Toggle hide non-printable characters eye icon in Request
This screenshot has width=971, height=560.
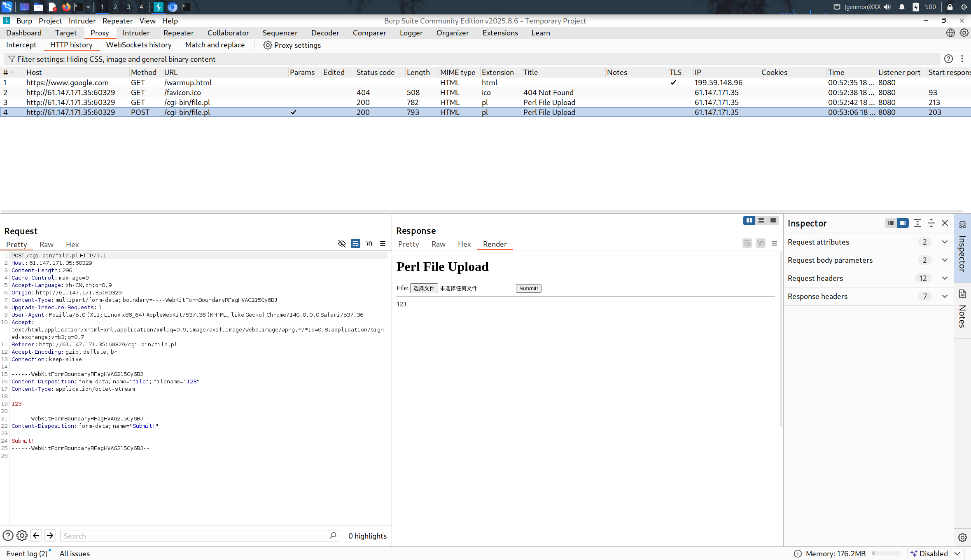[341, 243]
